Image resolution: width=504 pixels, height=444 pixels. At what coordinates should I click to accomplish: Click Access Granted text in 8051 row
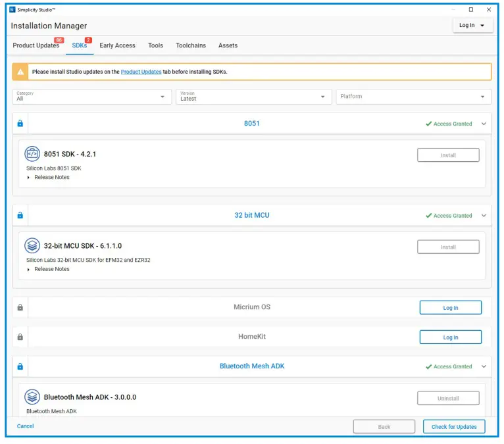pyautogui.click(x=453, y=124)
